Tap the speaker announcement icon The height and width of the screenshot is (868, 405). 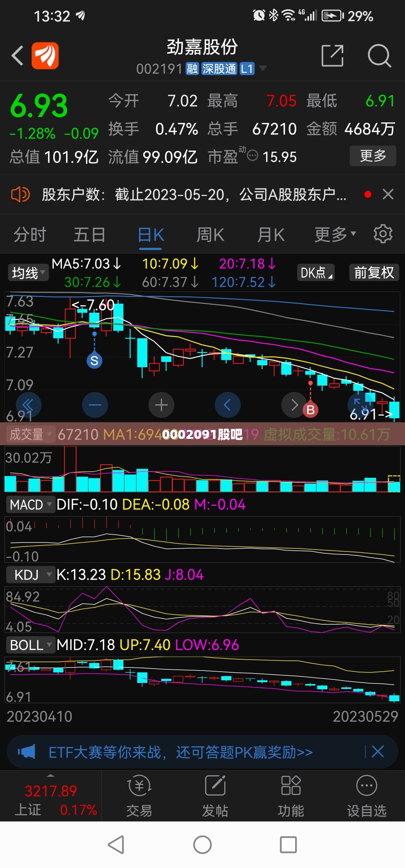click(x=20, y=194)
